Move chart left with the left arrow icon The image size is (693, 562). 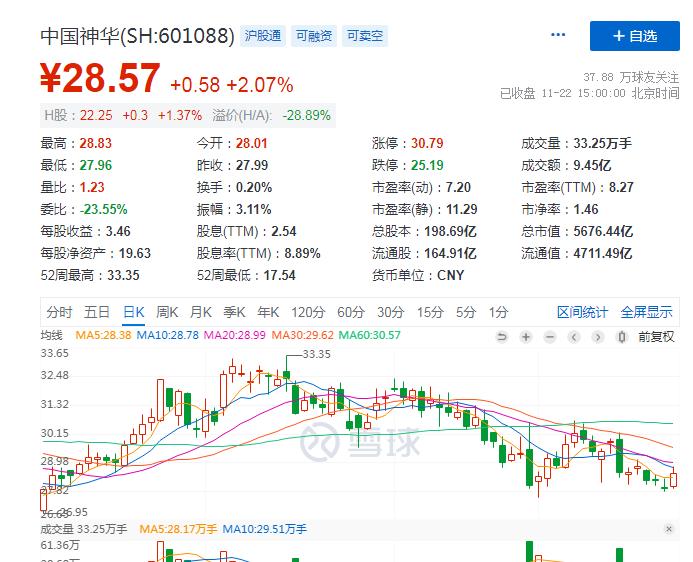[x=574, y=338]
